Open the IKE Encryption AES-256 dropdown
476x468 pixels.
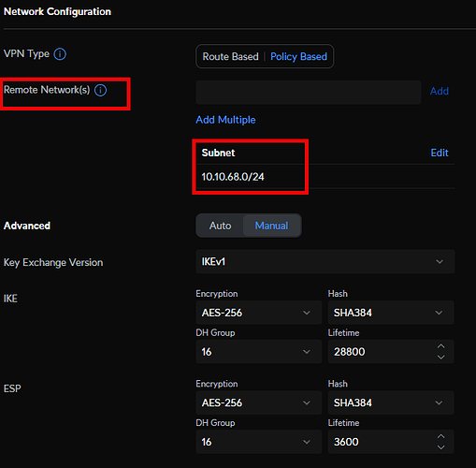(x=258, y=313)
